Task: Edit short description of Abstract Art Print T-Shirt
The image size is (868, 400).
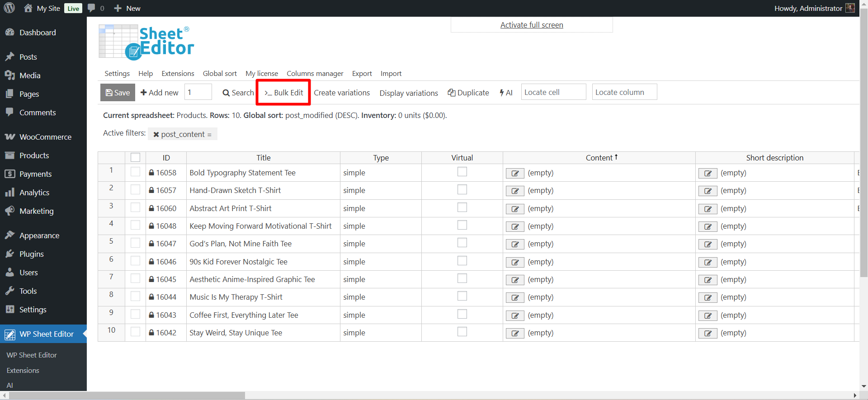Action: (708, 209)
